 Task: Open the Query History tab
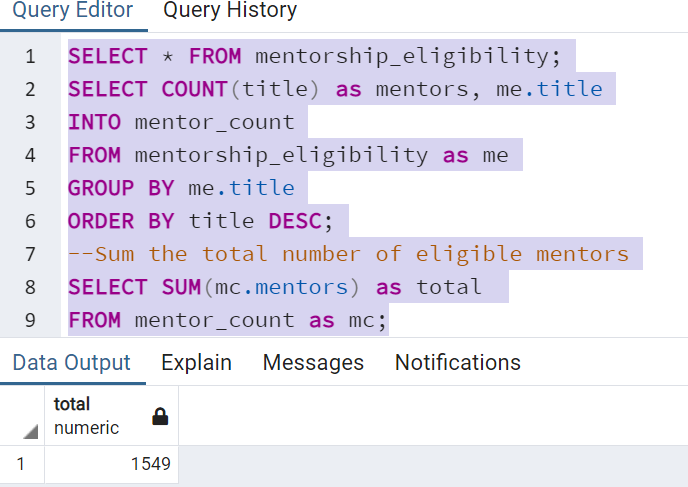(x=230, y=11)
